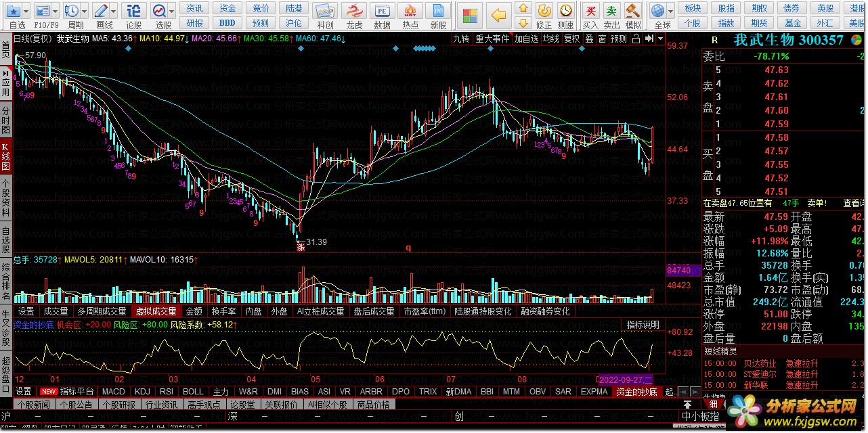Expand the 全球 globe dropdown arrow

[670, 12]
